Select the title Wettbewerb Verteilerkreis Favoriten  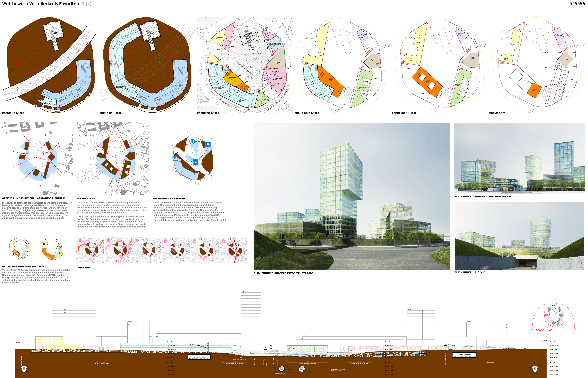[41, 4]
